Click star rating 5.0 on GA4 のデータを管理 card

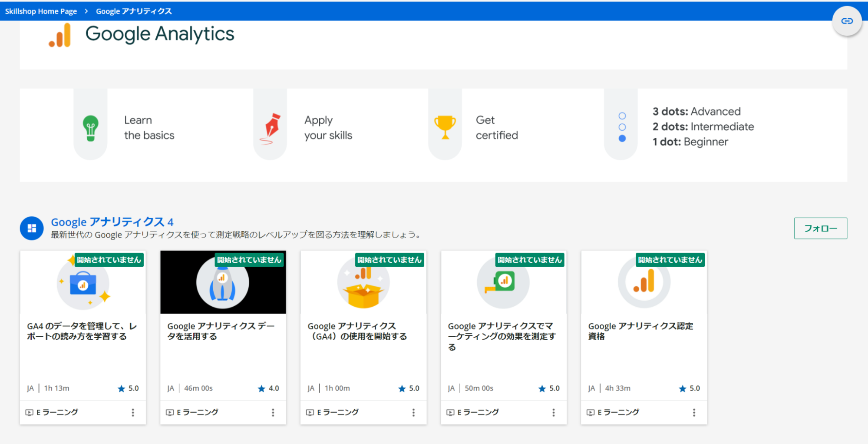[128, 388]
